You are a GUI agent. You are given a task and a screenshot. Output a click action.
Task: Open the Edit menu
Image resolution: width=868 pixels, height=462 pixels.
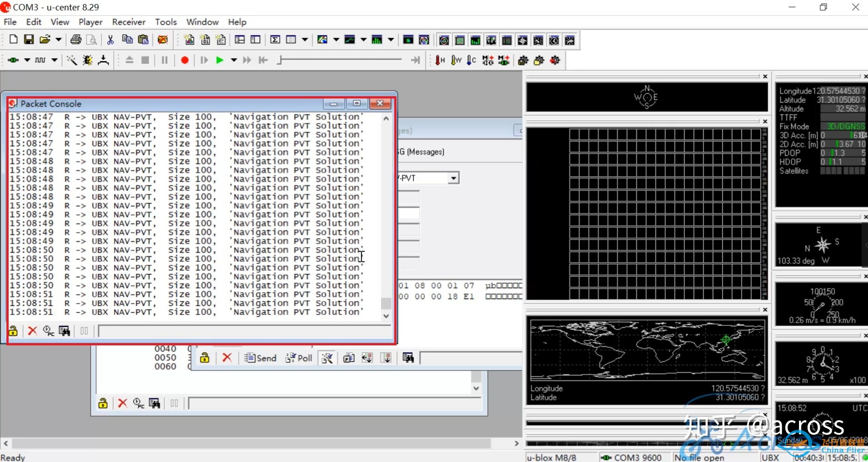coord(34,22)
